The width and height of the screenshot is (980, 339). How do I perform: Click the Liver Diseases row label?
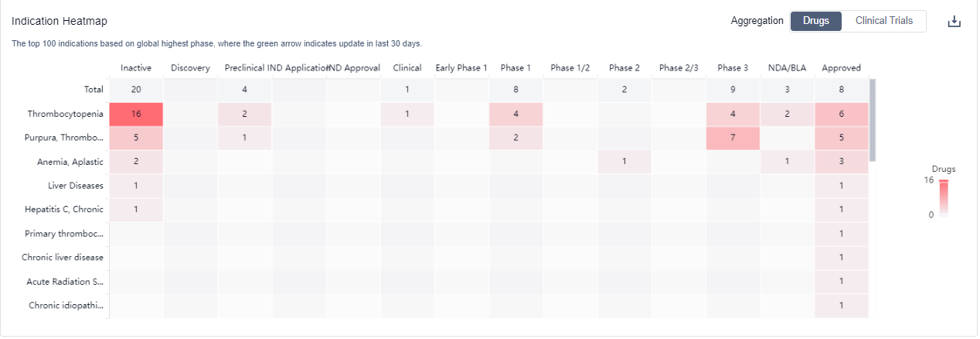coord(75,186)
